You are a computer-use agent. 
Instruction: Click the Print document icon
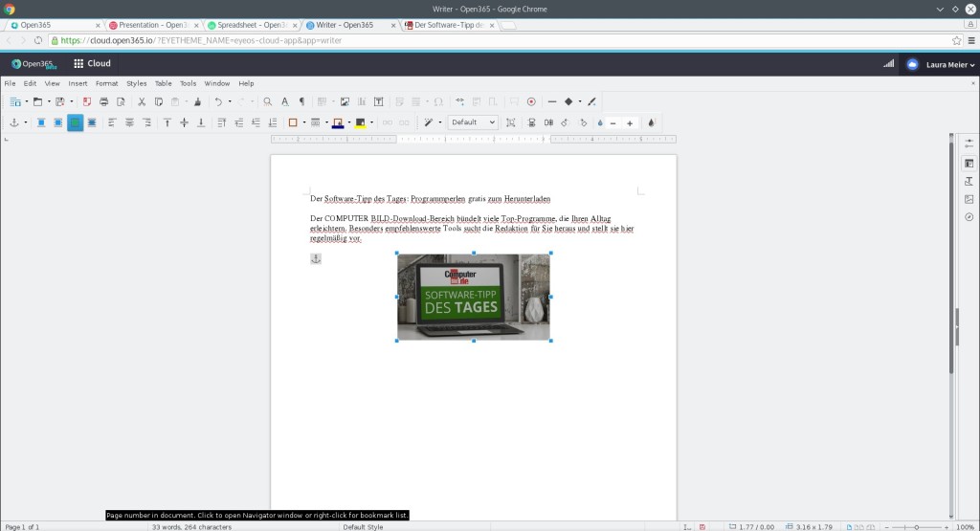pos(103,101)
